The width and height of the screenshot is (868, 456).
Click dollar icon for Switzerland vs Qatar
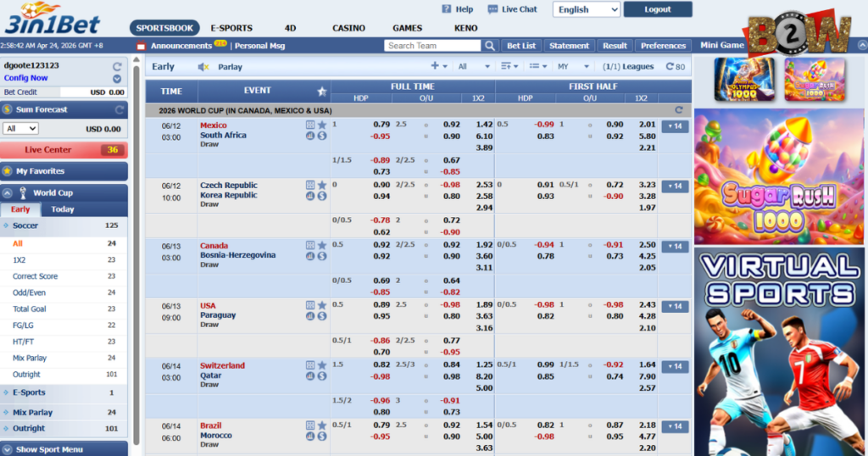pyautogui.click(x=321, y=376)
